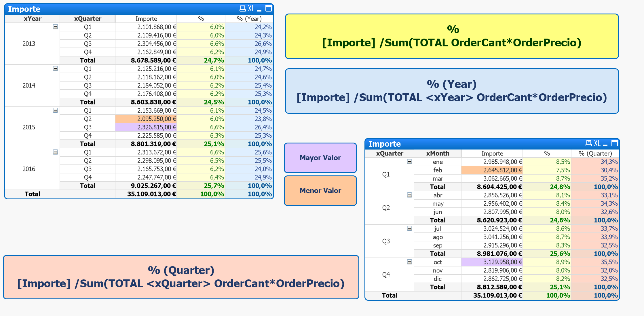Click xQuarter header in right table
The width and height of the screenshot is (644, 316).
390,154
